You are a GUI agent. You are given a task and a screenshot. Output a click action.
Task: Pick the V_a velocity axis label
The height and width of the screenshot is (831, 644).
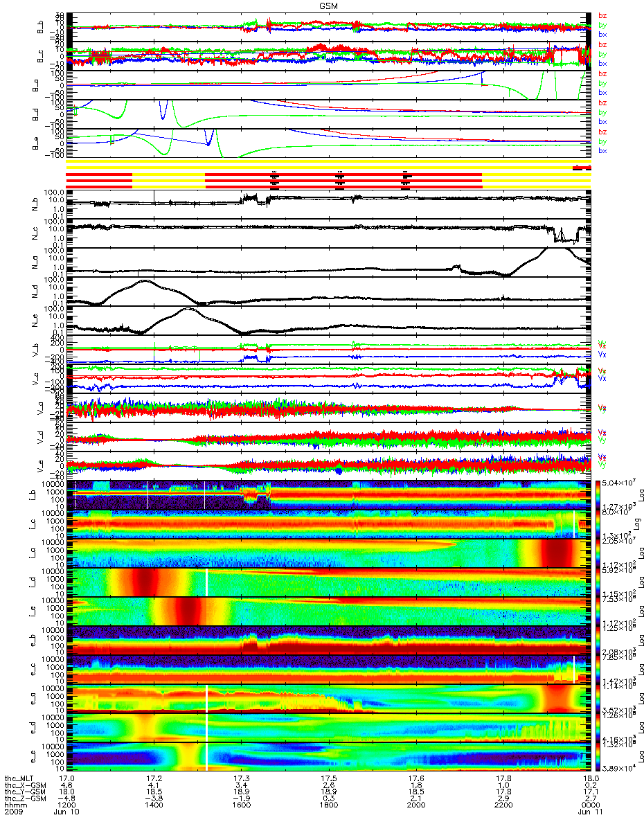(x=41, y=408)
